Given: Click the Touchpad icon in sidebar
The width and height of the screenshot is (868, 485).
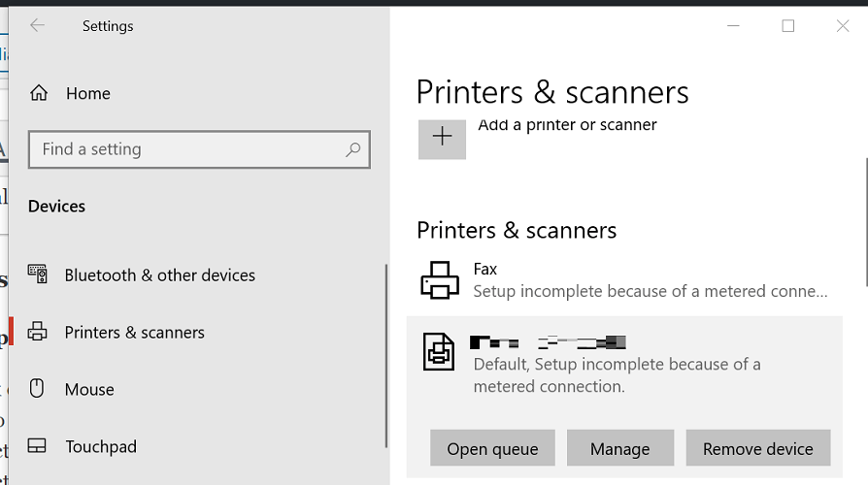Looking at the screenshot, I should point(38,446).
